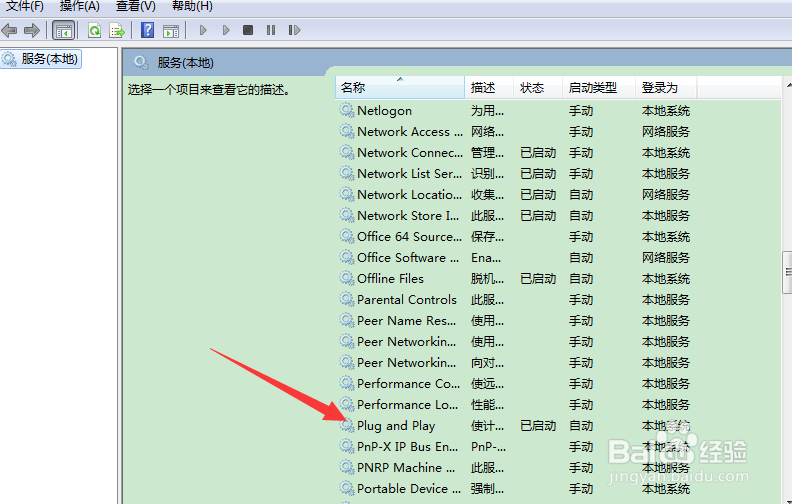Open the 帮助(H) menu
This screenshot has height=504, width=792.
pos(192,6)
